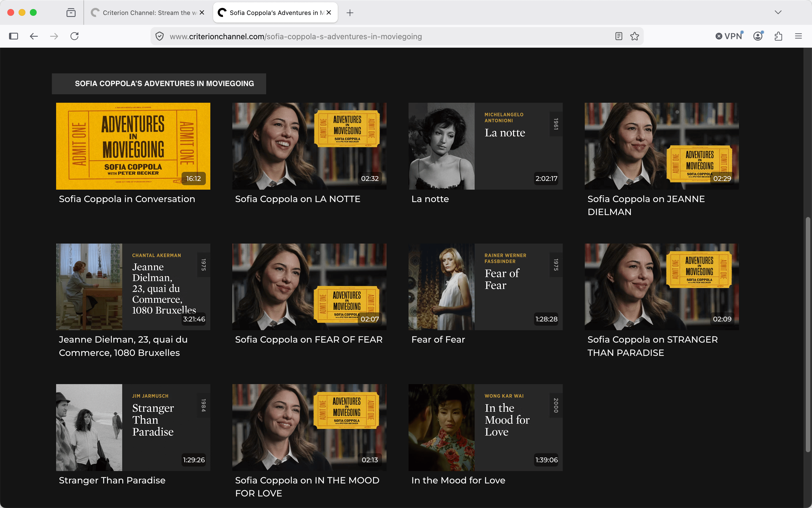This screenshot has height=508, width=812.
Task: Close the Criterion Channel tab
Action: (x=202, y=12)
